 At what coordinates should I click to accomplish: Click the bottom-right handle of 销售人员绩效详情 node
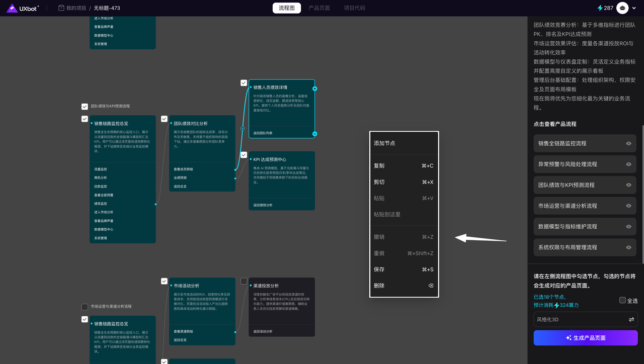[315, 134]
